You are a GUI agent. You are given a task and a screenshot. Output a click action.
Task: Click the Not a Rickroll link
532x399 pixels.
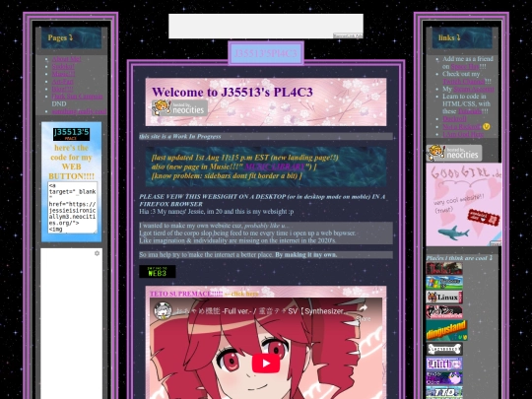462,126
